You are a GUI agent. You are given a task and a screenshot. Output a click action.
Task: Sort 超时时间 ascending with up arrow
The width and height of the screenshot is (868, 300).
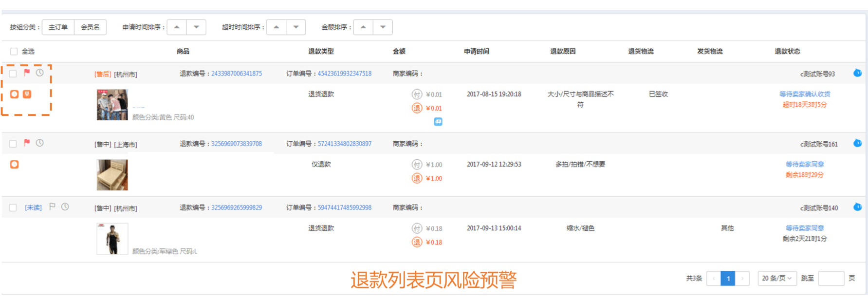pos(276,27)
